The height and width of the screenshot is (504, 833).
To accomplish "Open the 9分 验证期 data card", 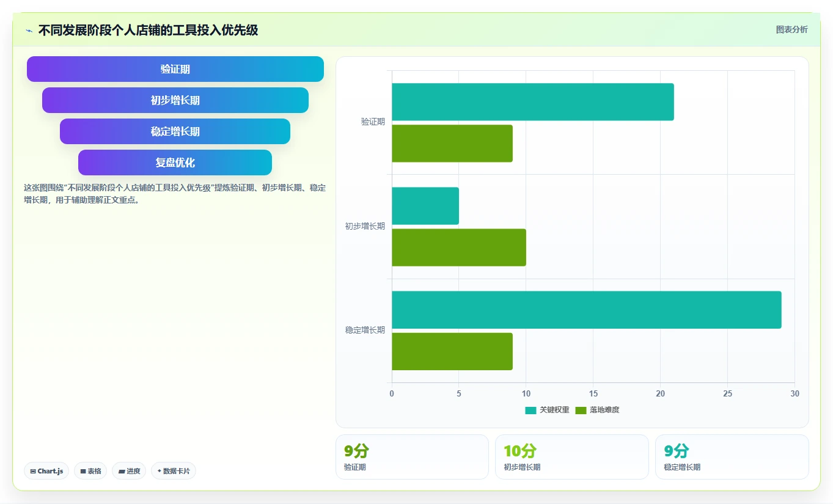I will pyautogui.click(x=412, y=457).
